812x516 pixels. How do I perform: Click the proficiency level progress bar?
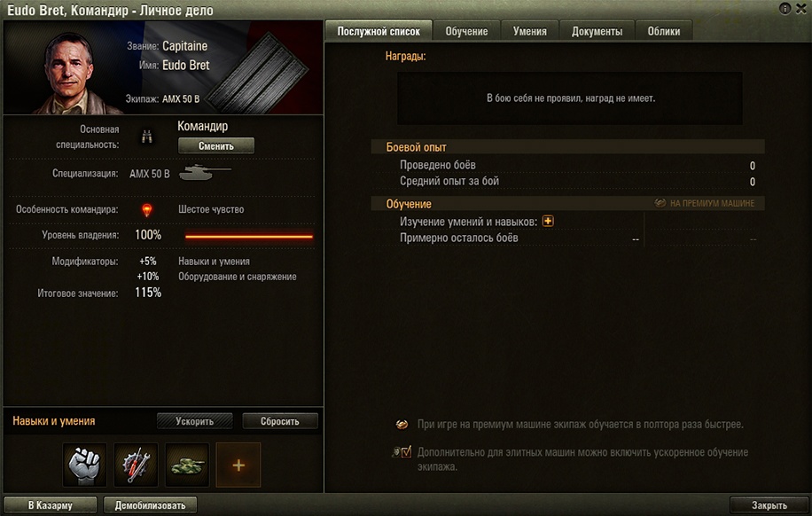(249, 236)
